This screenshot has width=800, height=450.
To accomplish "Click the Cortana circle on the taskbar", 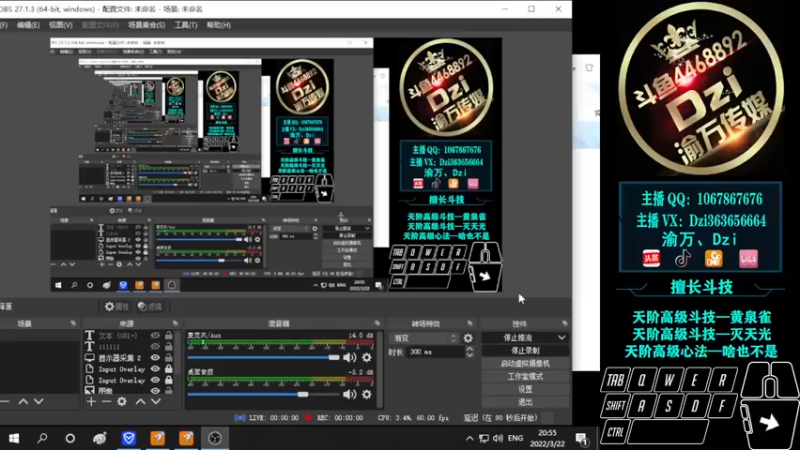I will pos(70,438).
